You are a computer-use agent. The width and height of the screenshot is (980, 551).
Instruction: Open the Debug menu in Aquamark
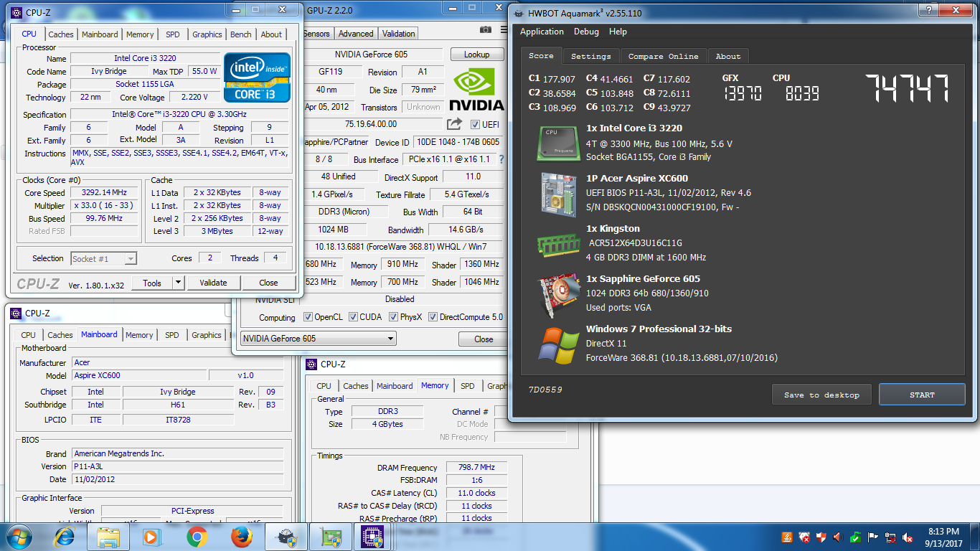pos(586,32)
